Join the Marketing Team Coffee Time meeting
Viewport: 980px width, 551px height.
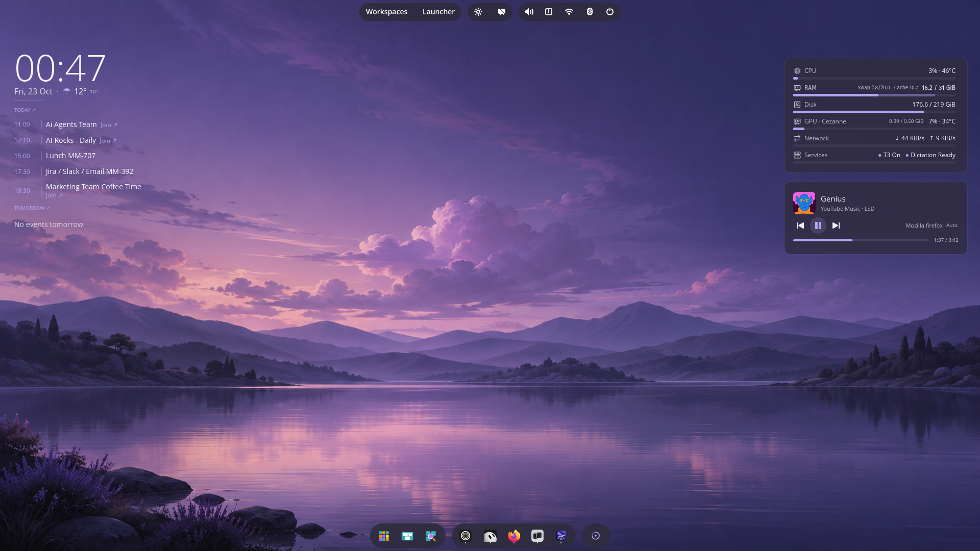pyautogui.click(x=54, y=195)
